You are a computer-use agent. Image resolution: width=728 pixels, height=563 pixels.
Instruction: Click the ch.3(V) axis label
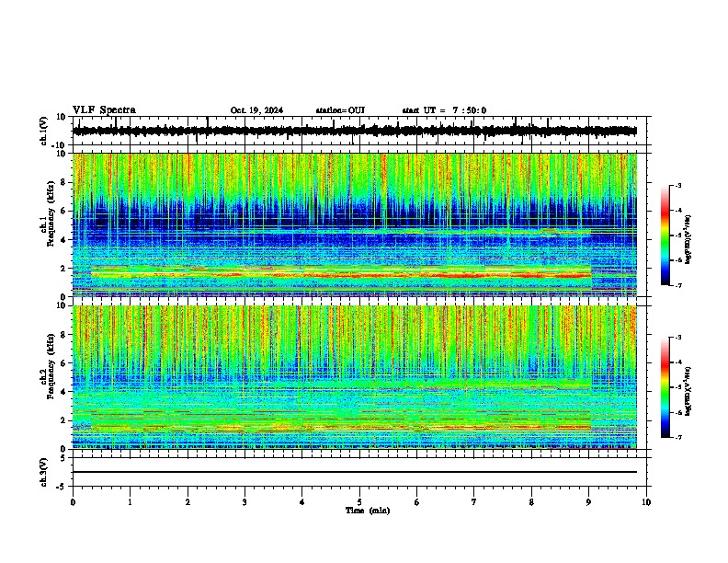(x=44, y=472)
